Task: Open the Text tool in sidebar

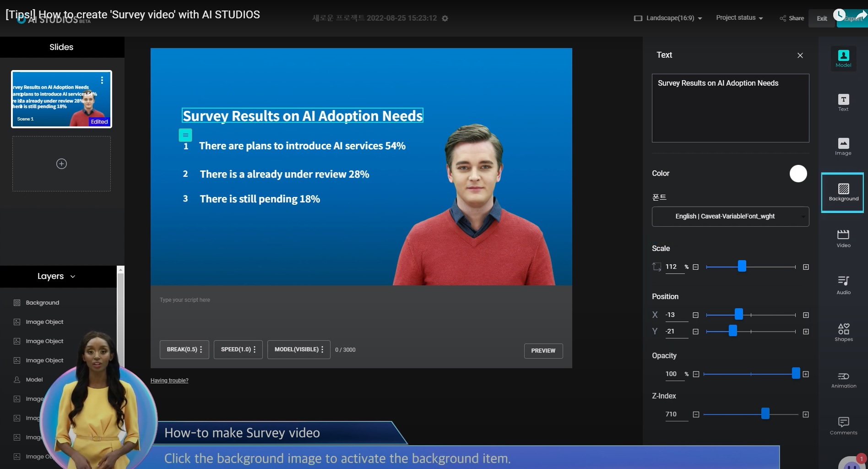Action: click(x=843, y=103)
